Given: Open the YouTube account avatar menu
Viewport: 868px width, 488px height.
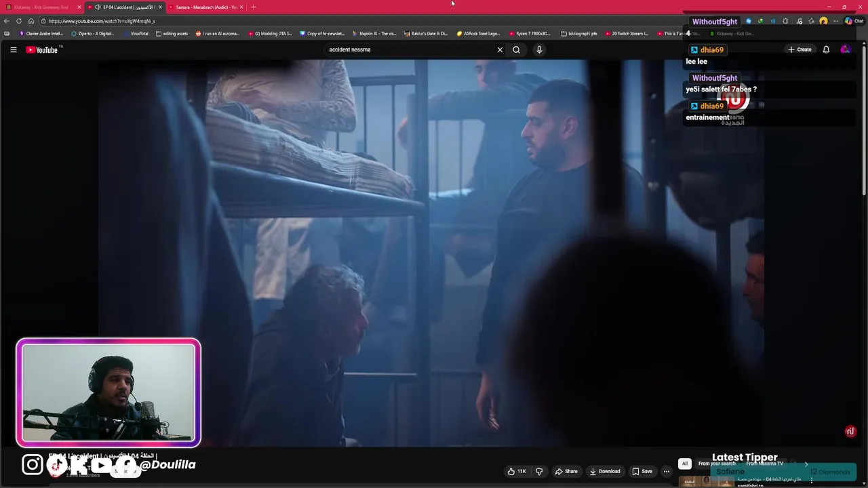Looking at the screenshot, I should click(845, 49).
